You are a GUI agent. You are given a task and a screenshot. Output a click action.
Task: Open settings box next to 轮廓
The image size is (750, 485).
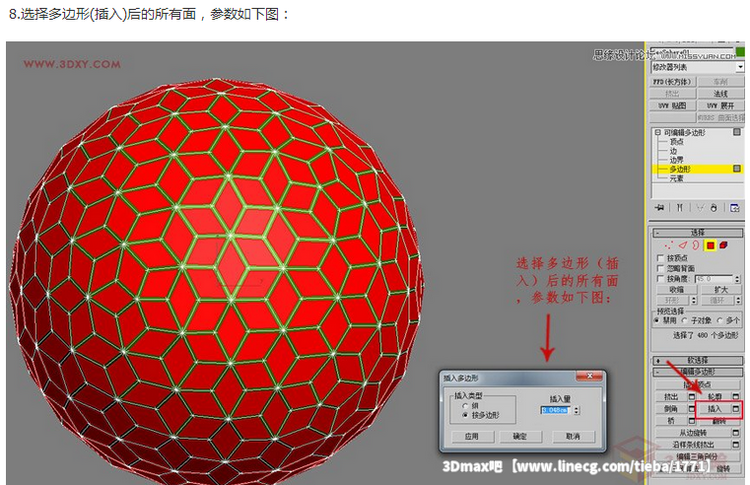[736, 397]
